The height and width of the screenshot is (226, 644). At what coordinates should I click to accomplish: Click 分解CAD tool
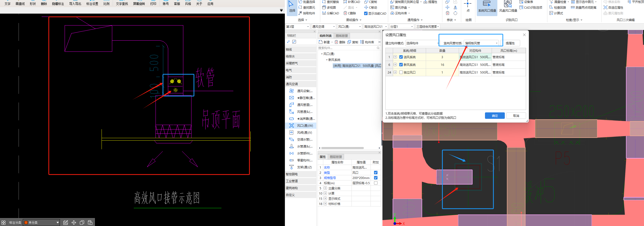coord(330,13)
